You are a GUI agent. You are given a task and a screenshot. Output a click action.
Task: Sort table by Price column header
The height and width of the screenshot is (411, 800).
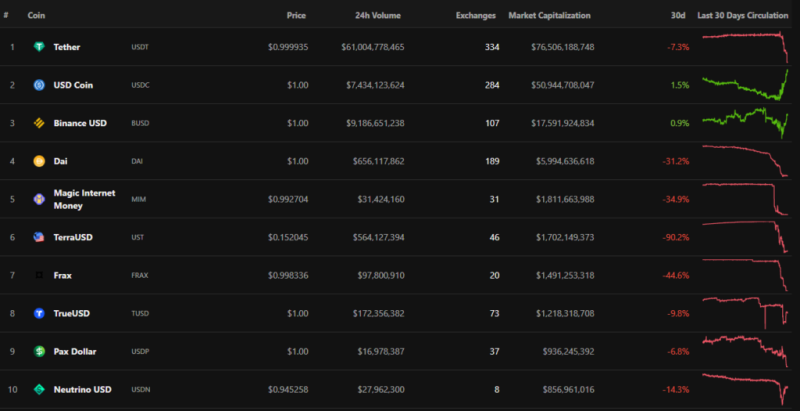pos(296,16)
